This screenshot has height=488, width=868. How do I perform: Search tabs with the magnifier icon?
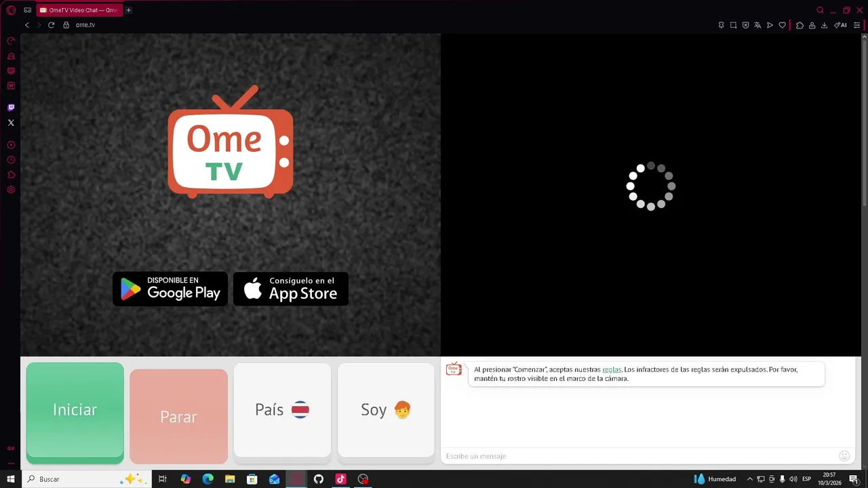(x=820, y=10)
